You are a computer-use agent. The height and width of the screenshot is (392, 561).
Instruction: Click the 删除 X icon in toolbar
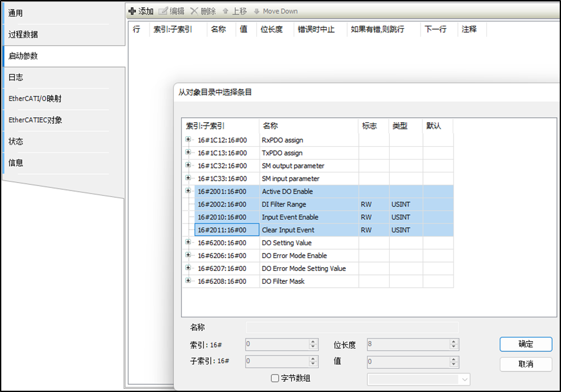click(194, 11)
